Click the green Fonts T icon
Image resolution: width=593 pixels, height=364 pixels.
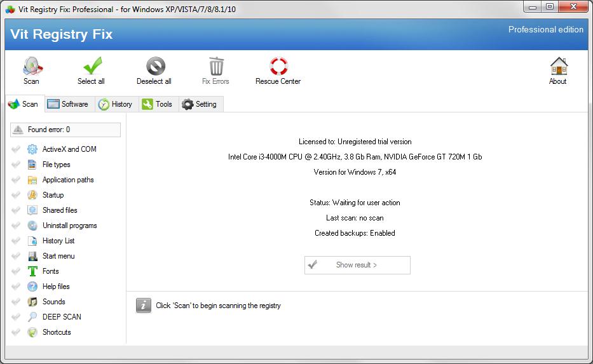[x=32, y=271]
